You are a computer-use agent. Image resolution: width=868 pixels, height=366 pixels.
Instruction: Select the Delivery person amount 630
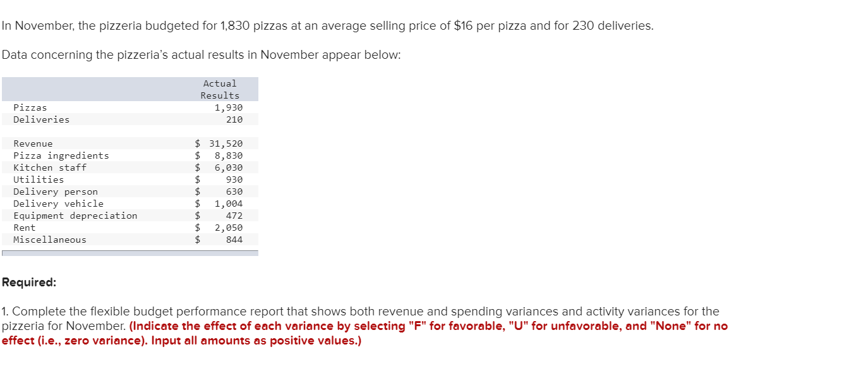pyautogui.click(x=234, y=192)
